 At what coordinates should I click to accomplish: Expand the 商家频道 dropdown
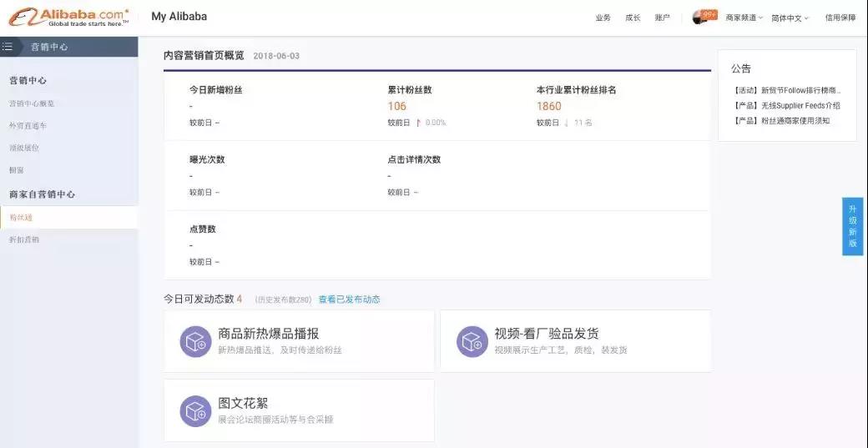(744, 18)
